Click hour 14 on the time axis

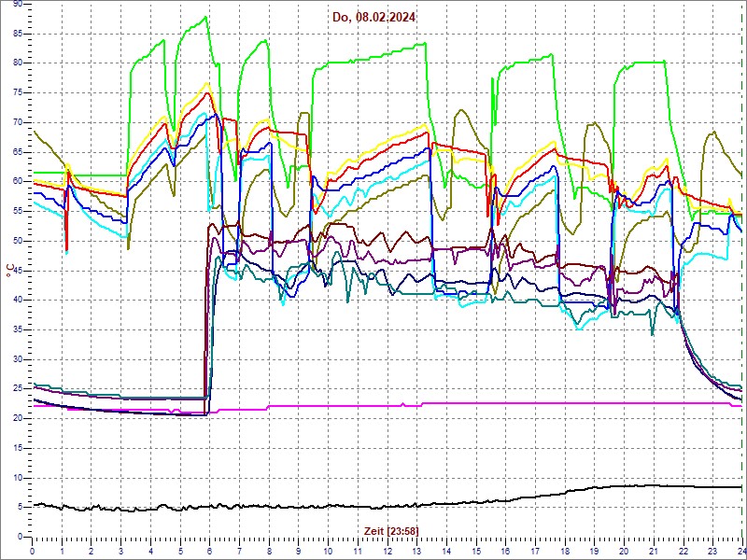[446, 551]
